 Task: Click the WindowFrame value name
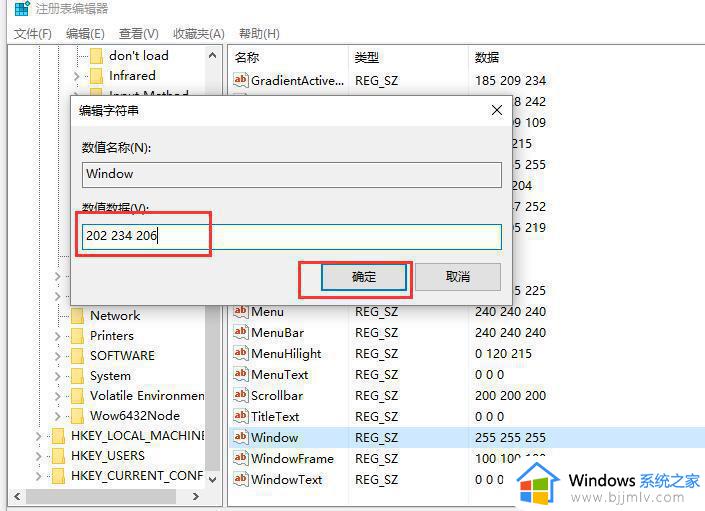[292, 458]
